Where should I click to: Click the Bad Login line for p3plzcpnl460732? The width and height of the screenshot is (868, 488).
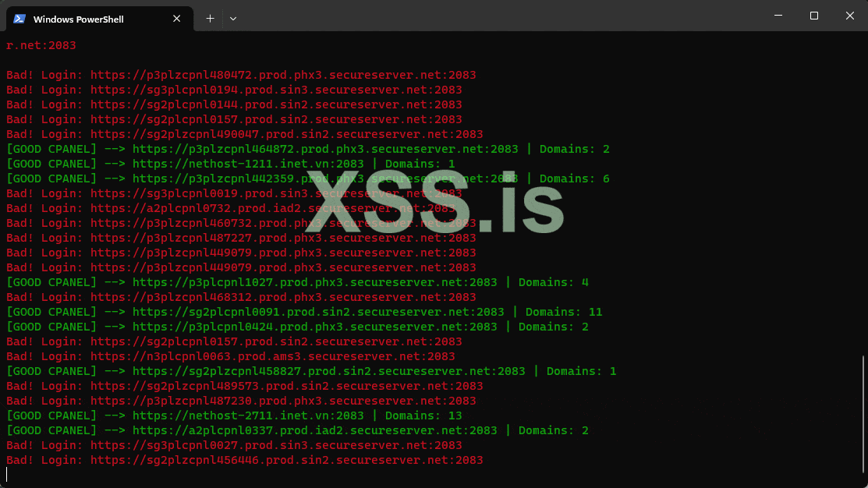coord(241,224)
